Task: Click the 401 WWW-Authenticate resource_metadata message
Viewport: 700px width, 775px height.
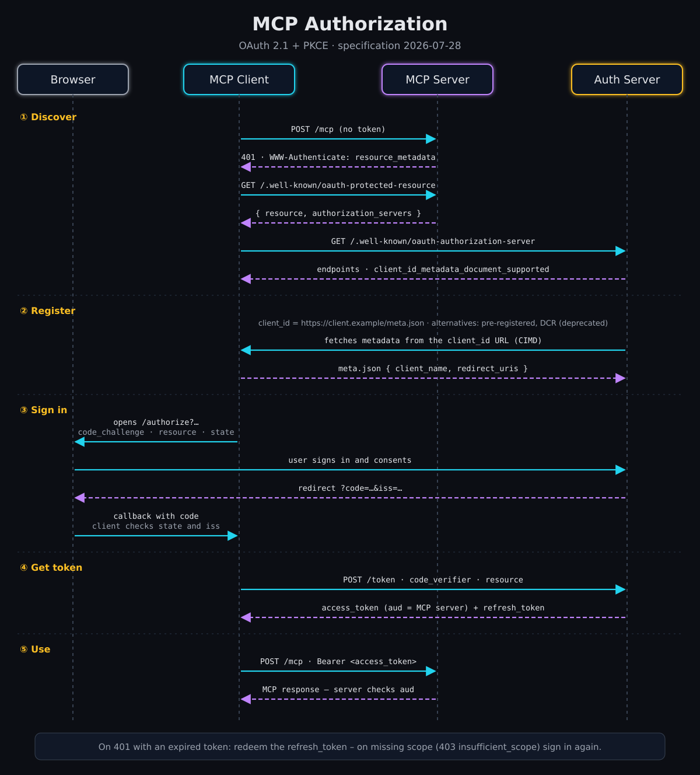Action: coord(338,157)
